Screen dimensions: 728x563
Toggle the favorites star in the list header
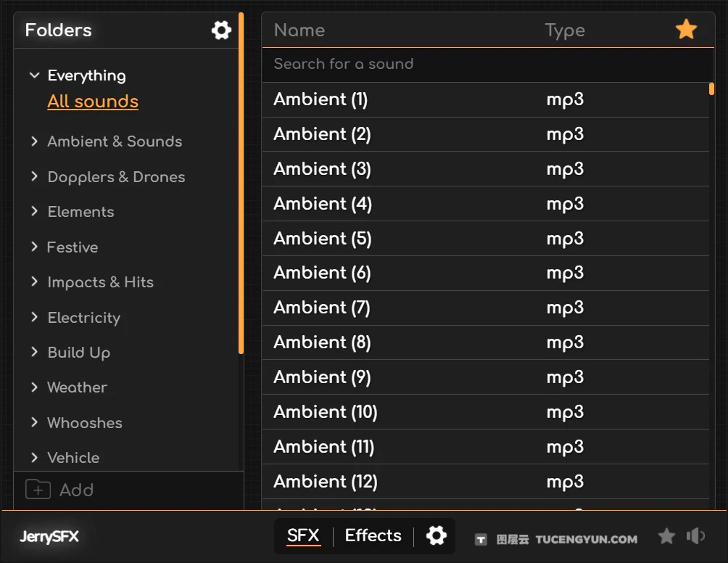686,30
